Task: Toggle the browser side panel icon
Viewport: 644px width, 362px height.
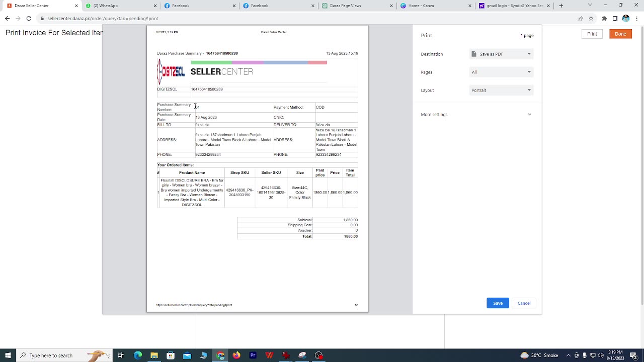Action: pyautogui.click(x=615, y=19)
